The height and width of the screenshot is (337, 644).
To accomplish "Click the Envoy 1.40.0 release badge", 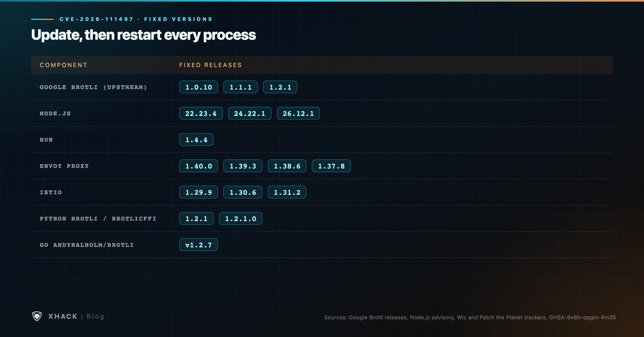I will tap(199, 166).
